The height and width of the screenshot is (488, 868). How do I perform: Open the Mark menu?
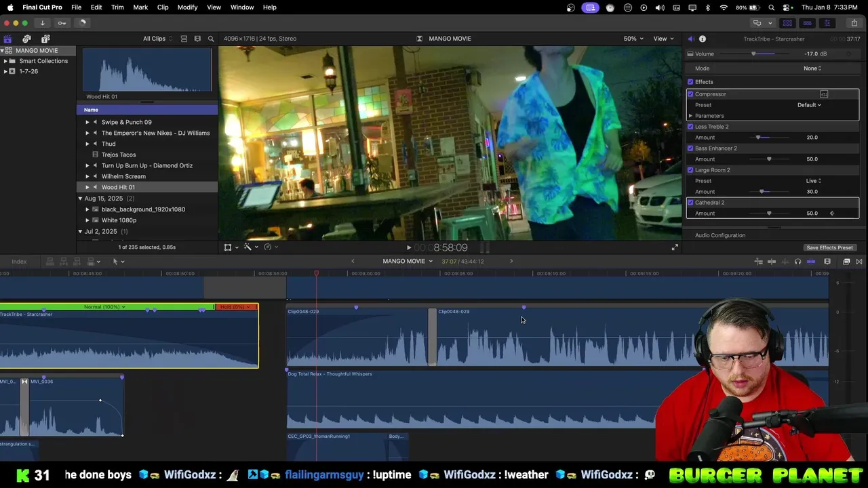pyautogui.click(x=140, y=7)
